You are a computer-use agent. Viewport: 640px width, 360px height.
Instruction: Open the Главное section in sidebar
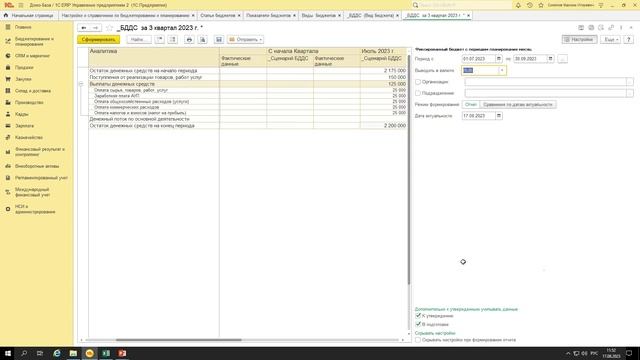coord(23,27)
